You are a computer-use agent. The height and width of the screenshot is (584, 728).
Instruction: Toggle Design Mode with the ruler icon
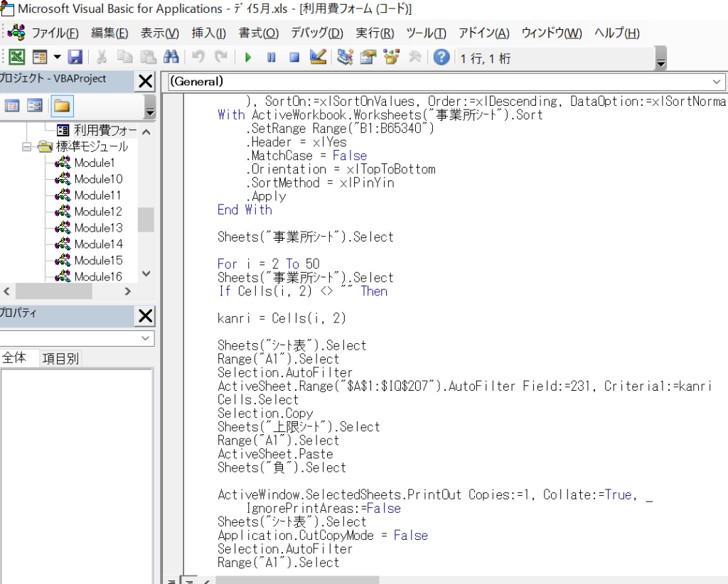[x=318, y=58]
